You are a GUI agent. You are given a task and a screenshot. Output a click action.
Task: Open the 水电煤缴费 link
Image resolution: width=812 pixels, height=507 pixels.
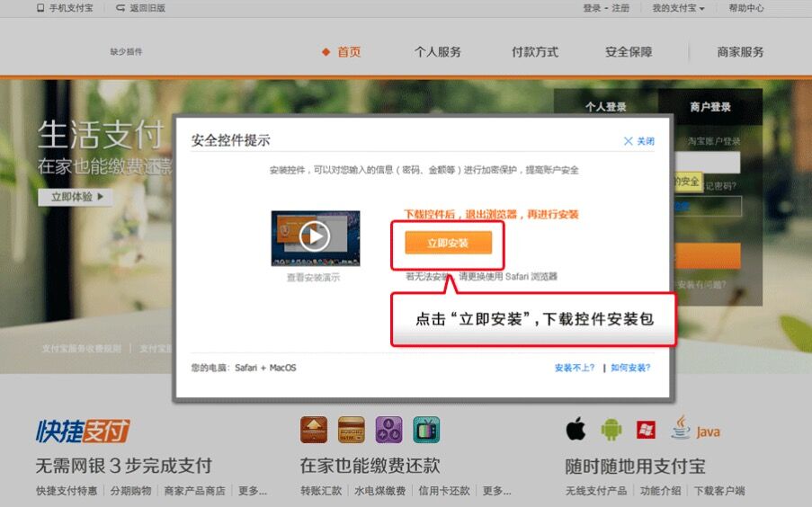point(379,491)
